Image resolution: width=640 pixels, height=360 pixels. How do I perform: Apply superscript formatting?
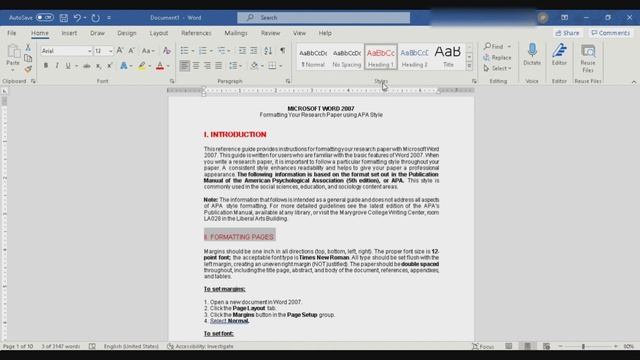[110, 66]
